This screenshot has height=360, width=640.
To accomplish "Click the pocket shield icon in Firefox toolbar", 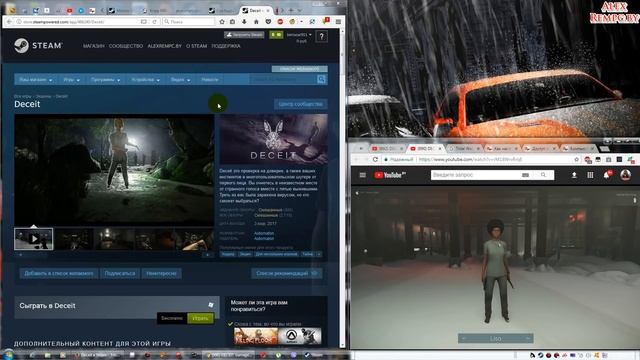I will 268,22.
